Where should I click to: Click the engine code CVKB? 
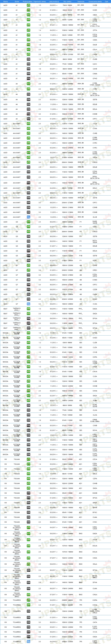(x=95, y=133)
